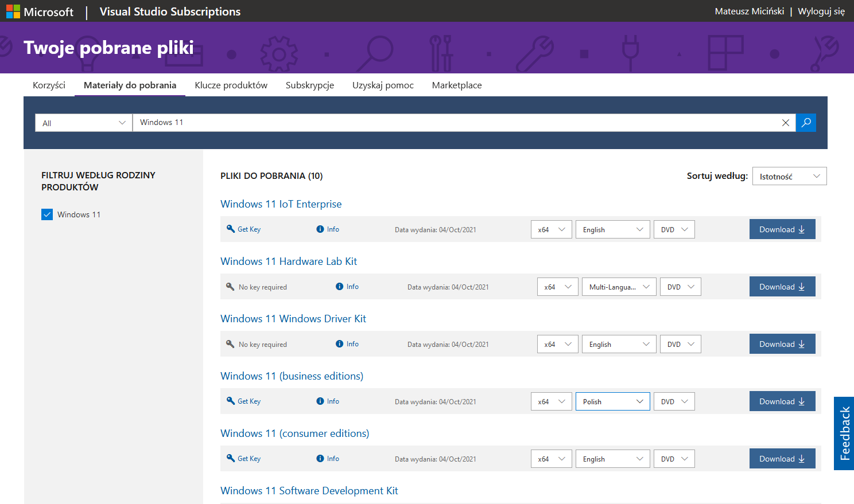The width and height of the screenshot is (854, 504).
Task: Download Windows 11 Windows Driver Kit
Action: [782, 344]
